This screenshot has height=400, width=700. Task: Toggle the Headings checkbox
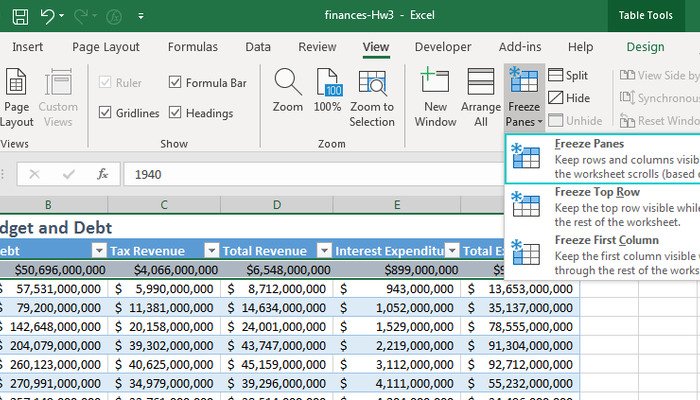point(175,112)
